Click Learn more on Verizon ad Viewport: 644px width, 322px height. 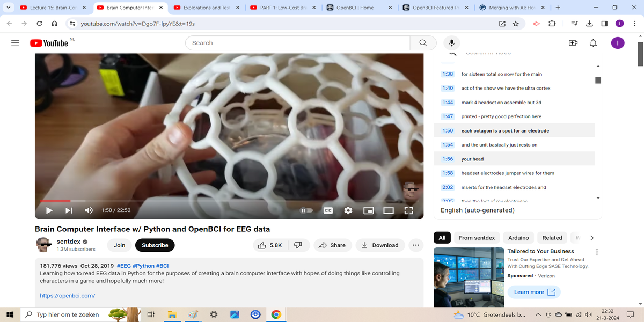[534, 292]
